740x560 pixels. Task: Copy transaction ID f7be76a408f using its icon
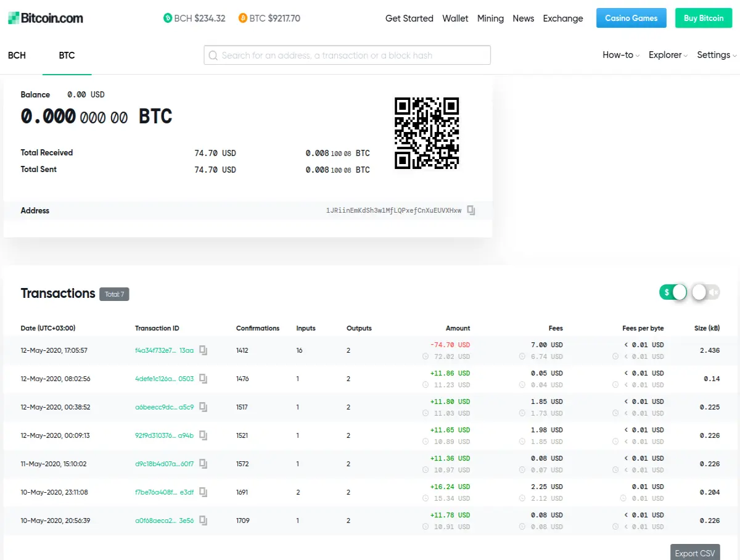coord(203,492)
